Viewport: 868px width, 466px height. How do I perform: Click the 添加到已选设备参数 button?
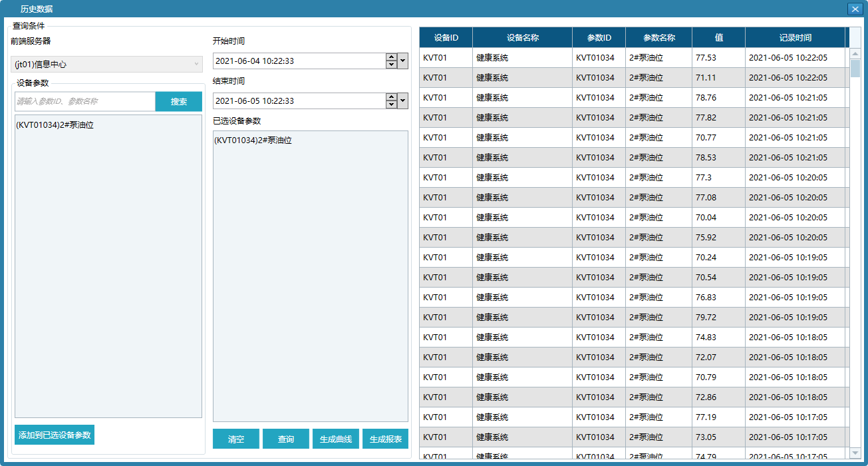(55, 435)
